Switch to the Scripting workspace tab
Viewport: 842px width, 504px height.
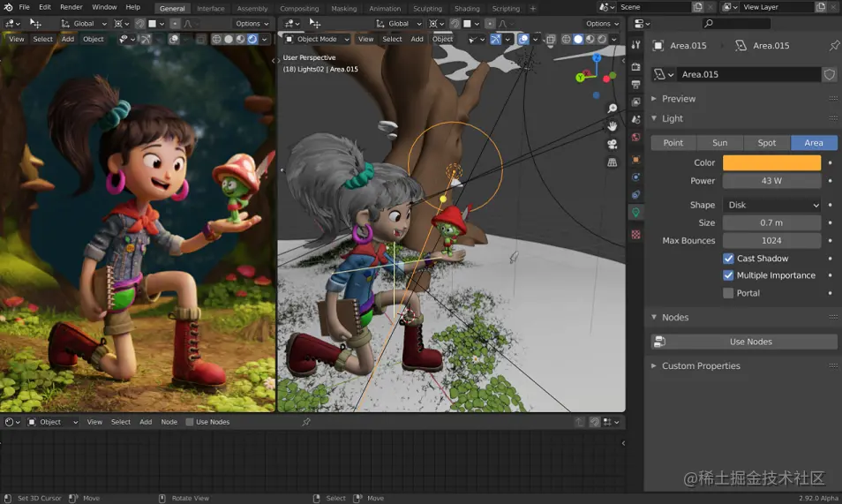click(506, 9)
